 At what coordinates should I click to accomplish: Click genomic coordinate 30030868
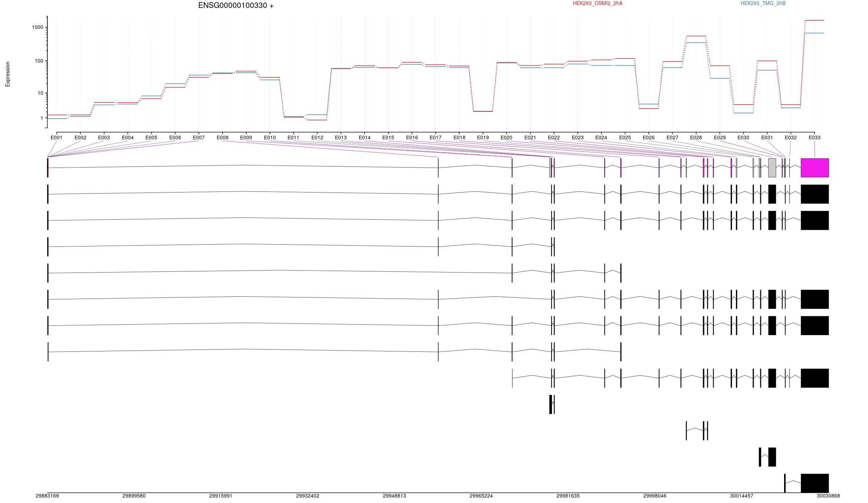pyautogui.click(x=828, y=496)
